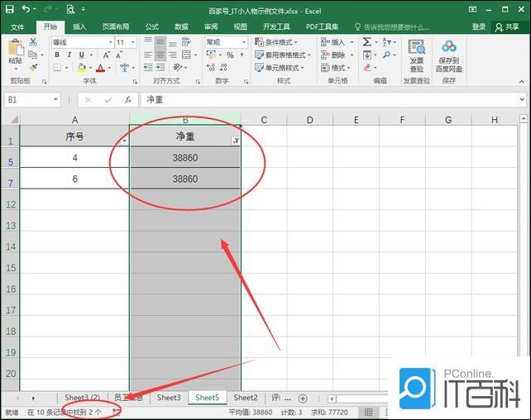Open the 插入 ribbon tab
This screenshot has height=420, width=531.
[79, 26]
